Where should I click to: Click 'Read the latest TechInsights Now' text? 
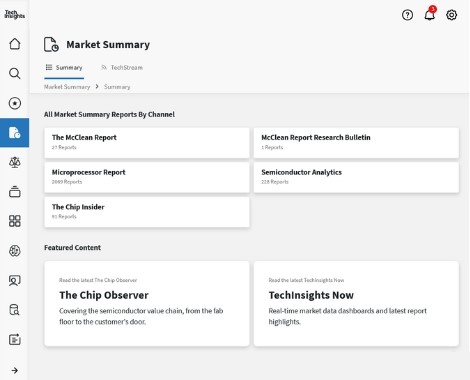(x=306, y=280)
